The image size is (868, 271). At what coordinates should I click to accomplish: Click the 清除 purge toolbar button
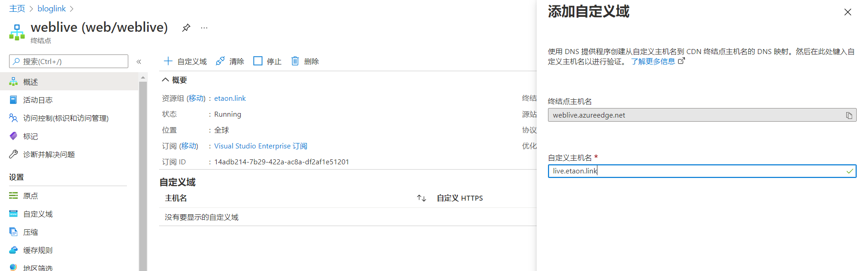coord(230,61)
